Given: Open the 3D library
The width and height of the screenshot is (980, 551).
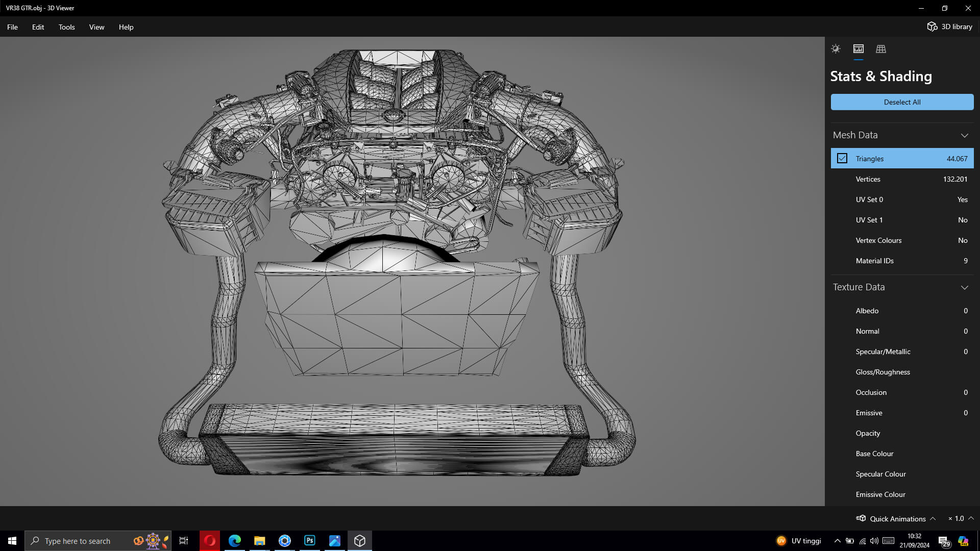Looking at the screenshot, I should [950, 27].
